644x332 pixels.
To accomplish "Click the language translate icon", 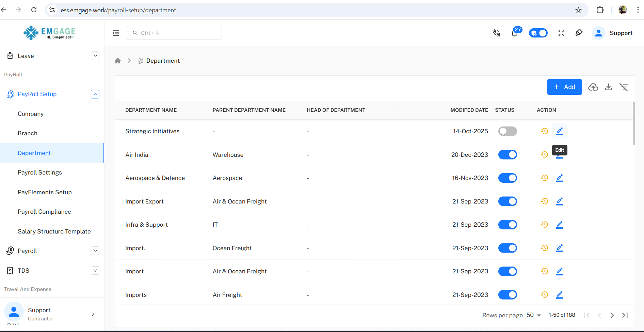I will tap(497, 33).
